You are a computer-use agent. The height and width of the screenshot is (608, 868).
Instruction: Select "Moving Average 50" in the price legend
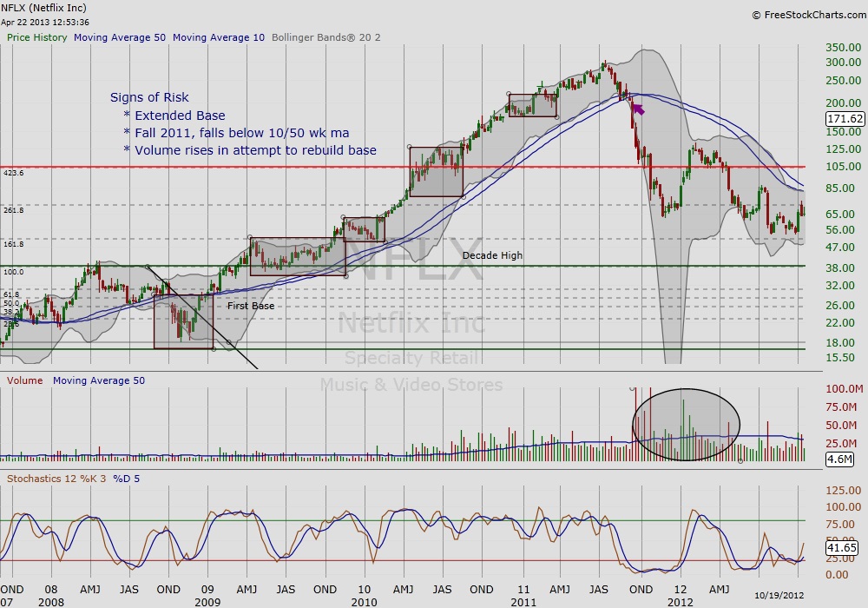pyautogui.click(x=120, y=37)
